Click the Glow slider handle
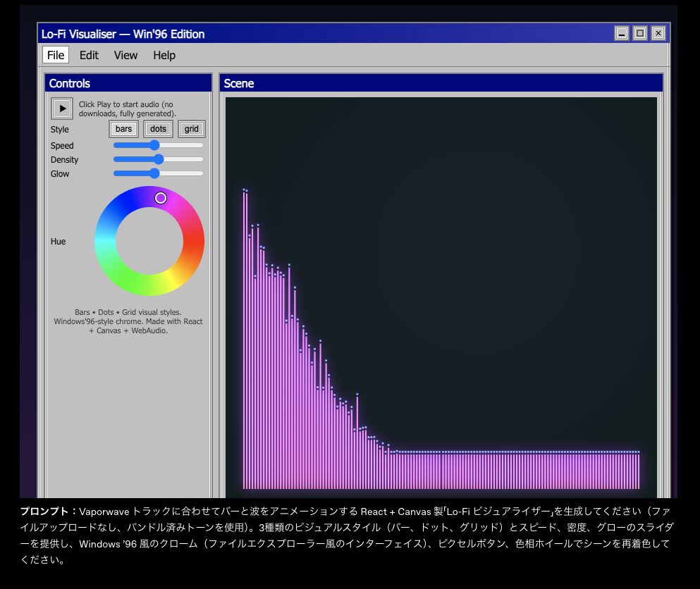 [x=154, y=173]
